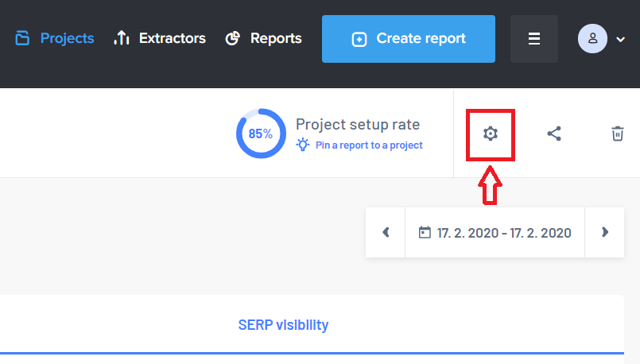This screenshot has width=640, height=364.
Task: Click the Reports pie chart icon
Action: (233, 38)
